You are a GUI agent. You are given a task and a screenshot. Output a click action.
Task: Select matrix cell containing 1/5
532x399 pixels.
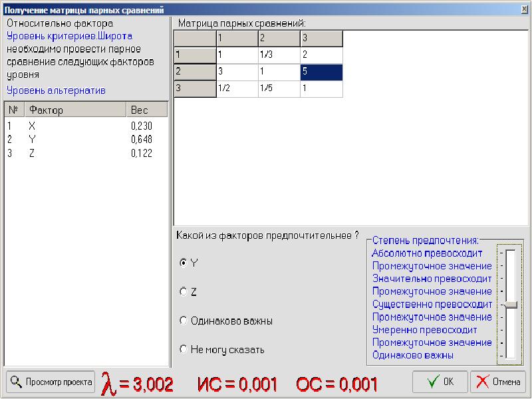[279, 89]
